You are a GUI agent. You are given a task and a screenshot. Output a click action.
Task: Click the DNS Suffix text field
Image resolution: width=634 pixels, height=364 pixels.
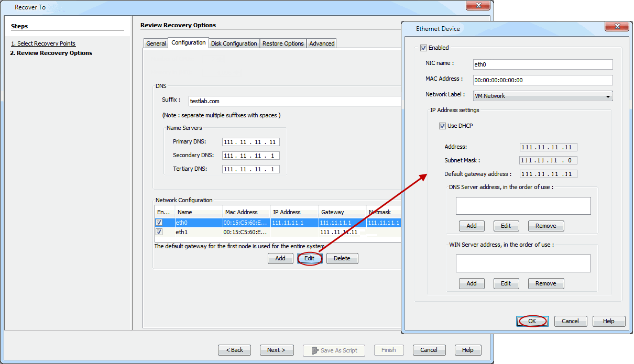click(293, 101)
